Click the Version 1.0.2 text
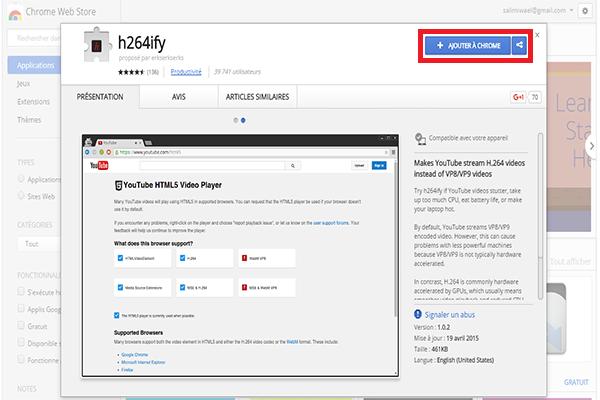This screenshot has width=600, height=400. pyautogui.click(x=432, y=327)
